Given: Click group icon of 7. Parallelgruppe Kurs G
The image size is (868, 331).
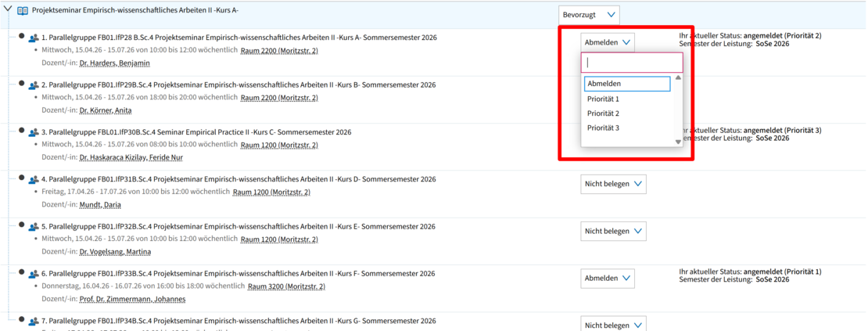Looking at the screenshot, I should coord(34,322).
